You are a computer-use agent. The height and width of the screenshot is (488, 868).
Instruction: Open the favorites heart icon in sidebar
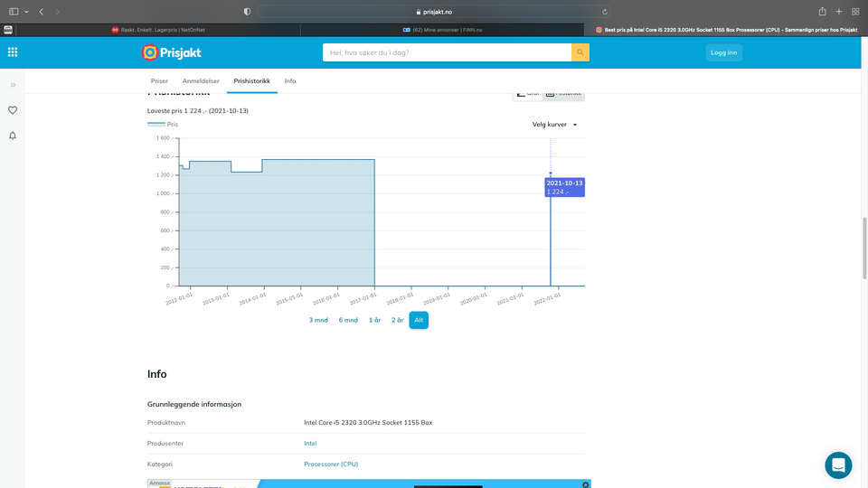[13, 110]
